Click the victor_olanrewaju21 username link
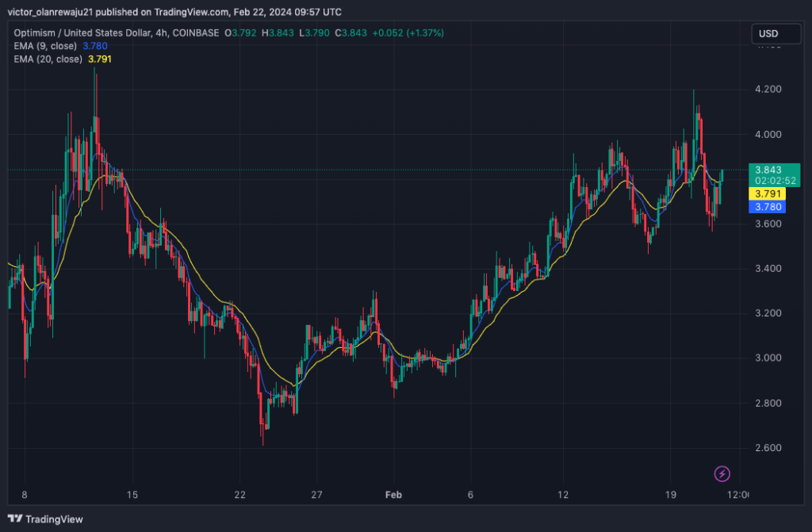This screenshot has width=812, height=532. [49, 11]
